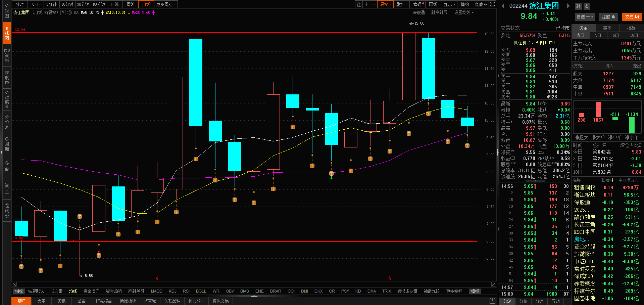Image resolution: width=644 pixels, height=305 pixels.
Task: Collapse the side panel with 隐藏 button
Action: coord(481,4)
